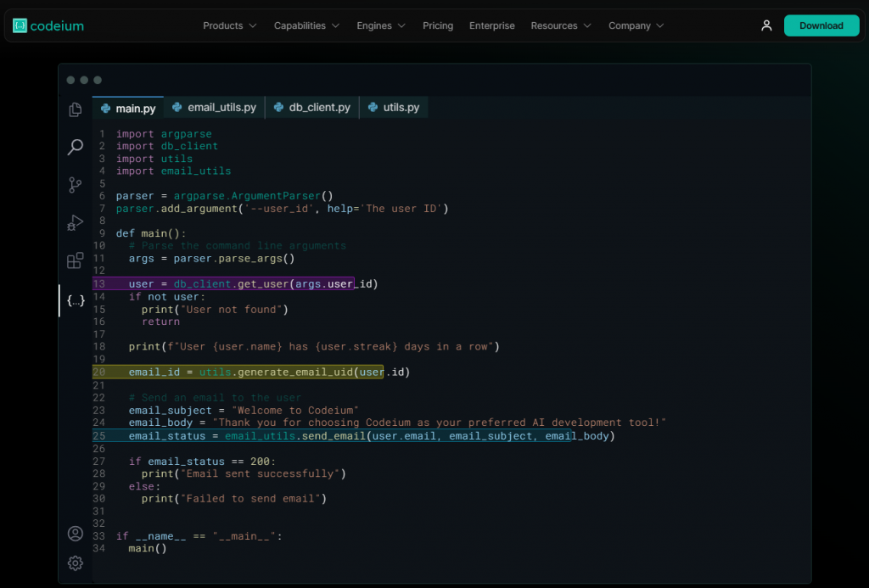Click the "User not found" print statement
Viewport: 869px width, 588px height.
pyautogui.click(x=215, y=309)
